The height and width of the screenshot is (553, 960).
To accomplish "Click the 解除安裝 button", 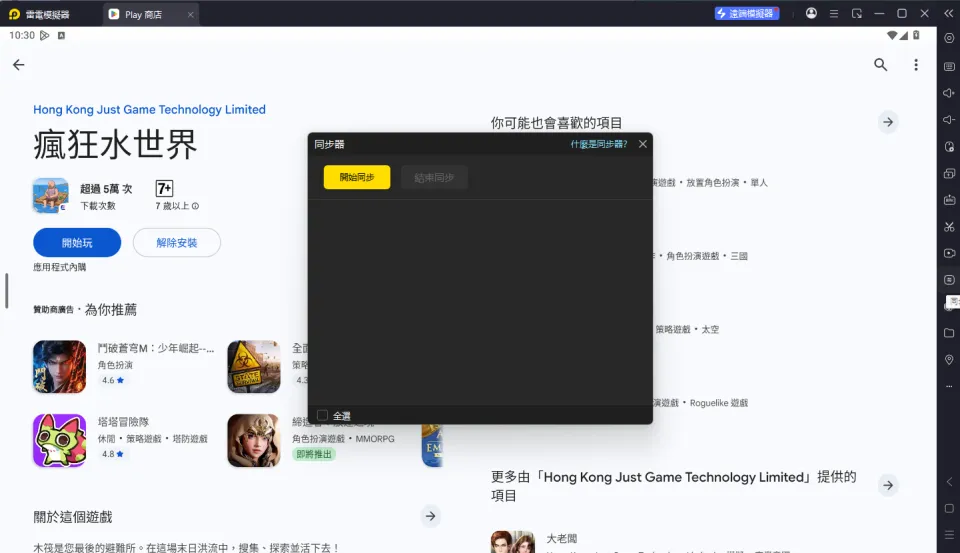I will [x=176, y=243].
